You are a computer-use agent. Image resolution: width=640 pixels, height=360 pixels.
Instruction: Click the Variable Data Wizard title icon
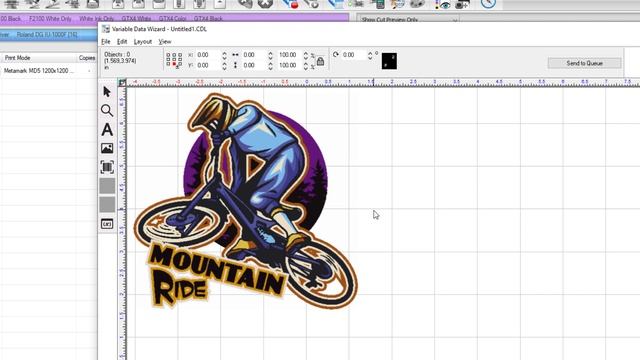click(x=106, y=29)
